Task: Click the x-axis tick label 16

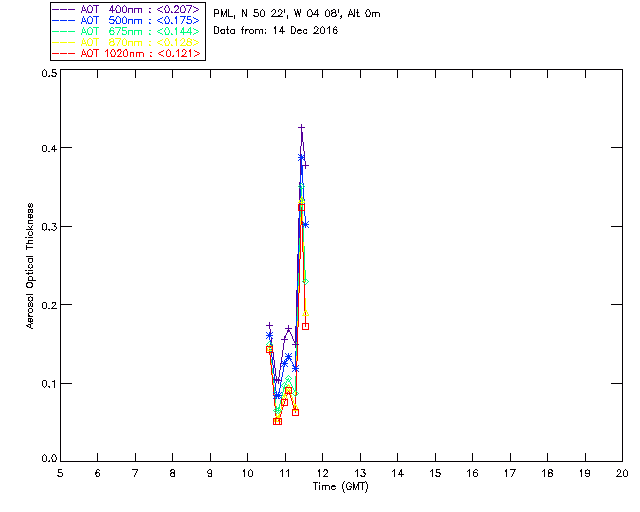Action: [472, 473]
